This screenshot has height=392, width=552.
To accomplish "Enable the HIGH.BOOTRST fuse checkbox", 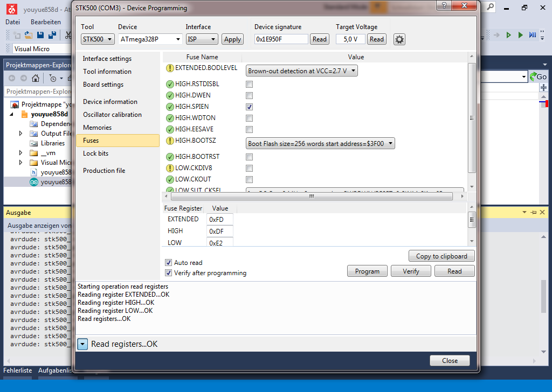I will [249, 157].
